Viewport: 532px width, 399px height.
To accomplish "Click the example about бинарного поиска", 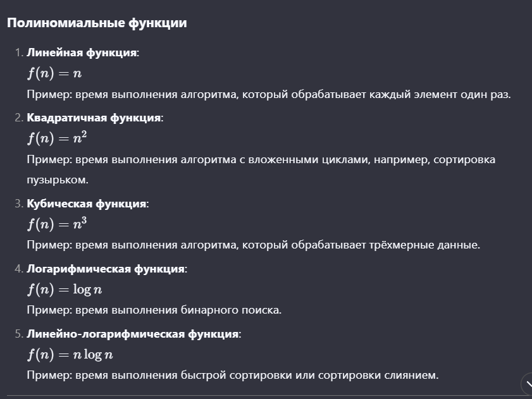I will pos(154,310).
